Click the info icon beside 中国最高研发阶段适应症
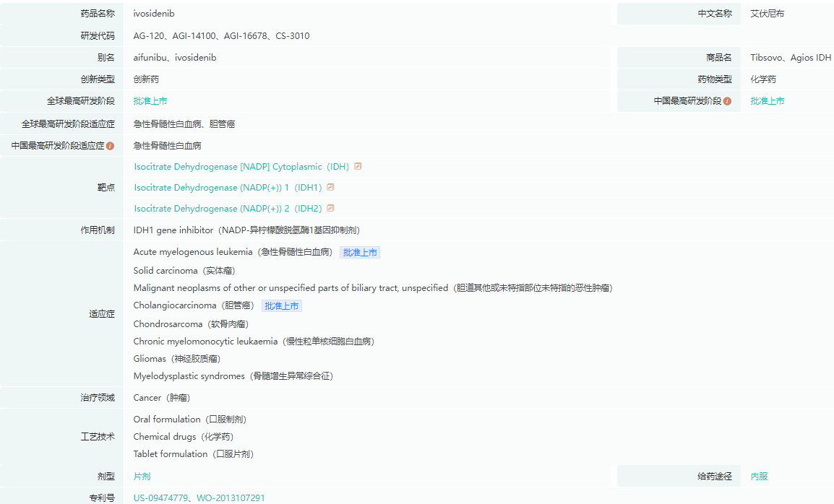This screenshot has width=834, height=504. [x=110, y=146]
